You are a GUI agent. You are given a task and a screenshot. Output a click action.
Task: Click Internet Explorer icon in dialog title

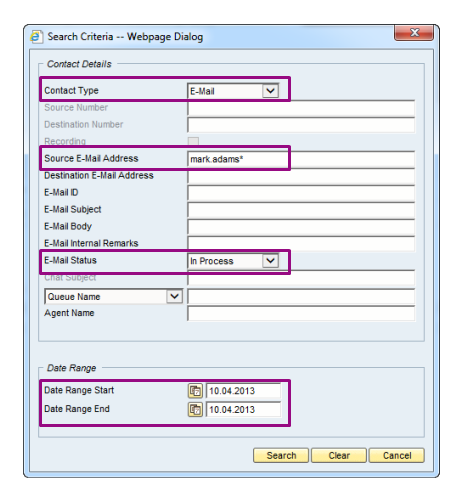point(36,37)
